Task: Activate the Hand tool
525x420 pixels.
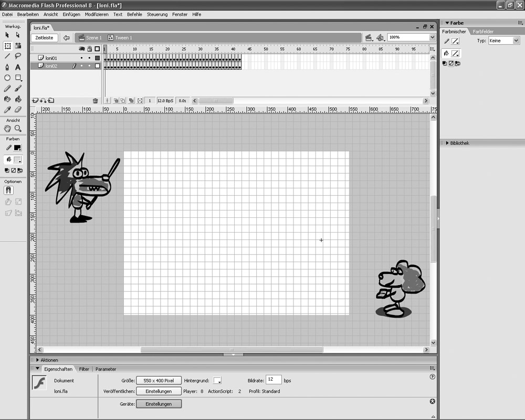Action: (7, 129)
